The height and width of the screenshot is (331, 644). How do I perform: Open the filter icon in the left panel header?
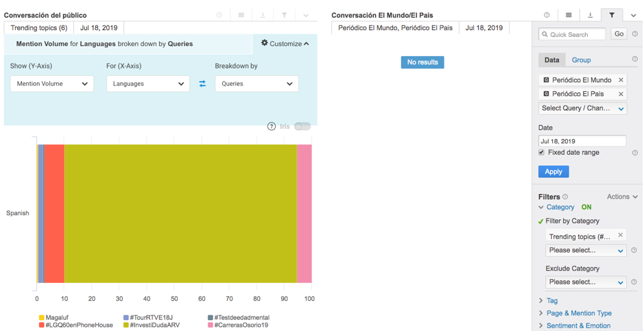pos(284,15)
